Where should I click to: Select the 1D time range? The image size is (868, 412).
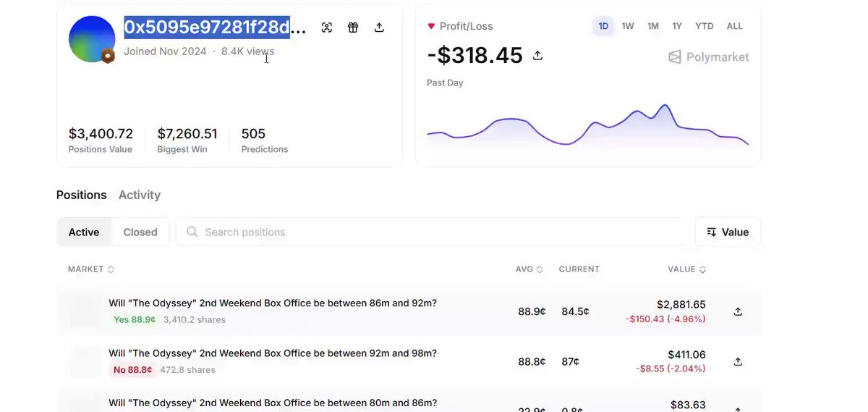[x=603, y=26]
